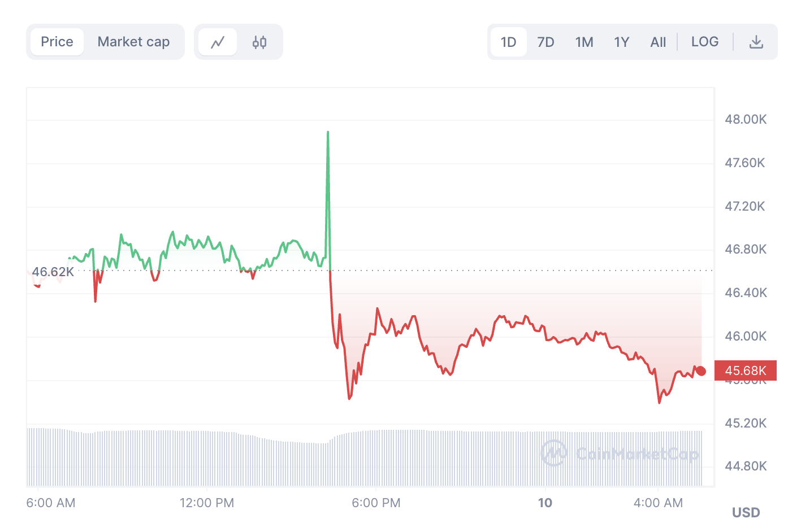The image size is (788, 532).
Task: Click the 12:00 PM time axis label
Action: pos(207,503)
